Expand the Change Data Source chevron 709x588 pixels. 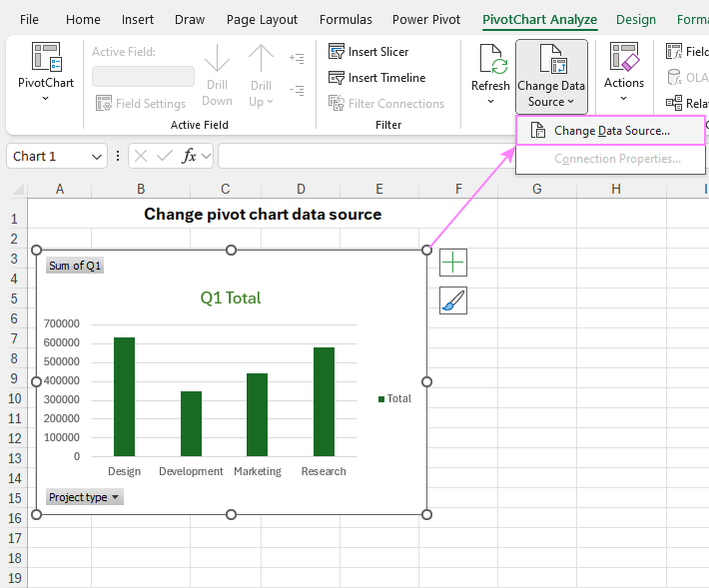[570, 102]
